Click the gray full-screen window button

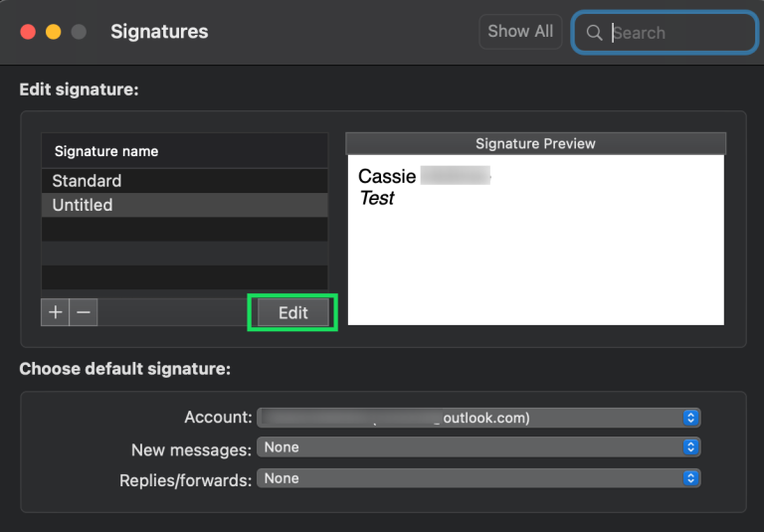tap(79, 32)
